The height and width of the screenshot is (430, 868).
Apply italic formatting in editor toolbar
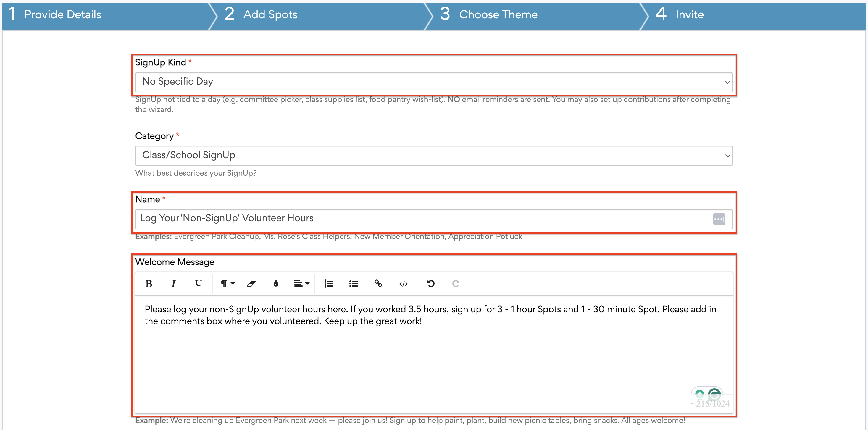(173, 284)
